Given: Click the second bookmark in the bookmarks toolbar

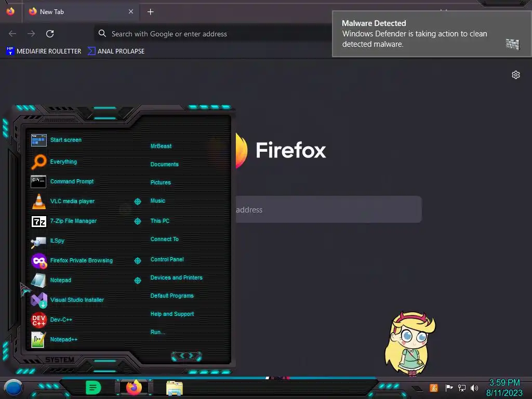Looking at the screenshot, I should [116, 51].
